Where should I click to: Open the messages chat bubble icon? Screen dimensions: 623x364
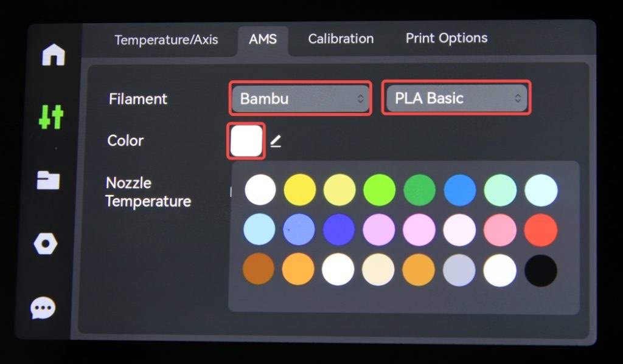click(x=43, y=308)
